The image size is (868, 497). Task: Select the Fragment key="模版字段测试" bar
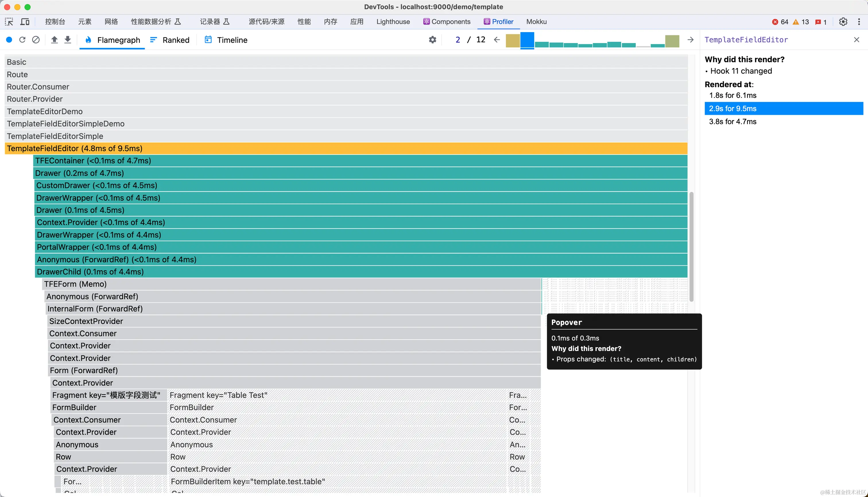[108, 395]
